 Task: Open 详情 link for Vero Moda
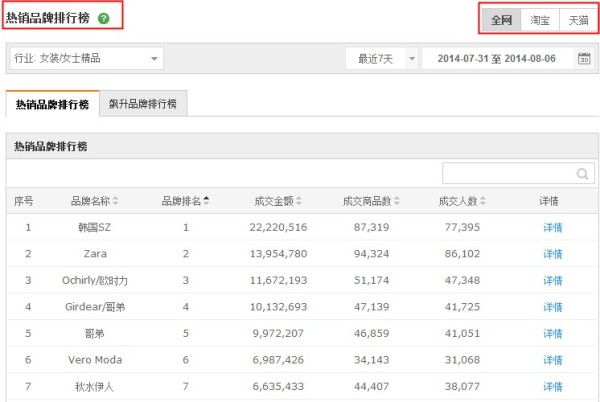tap(553, 360)
